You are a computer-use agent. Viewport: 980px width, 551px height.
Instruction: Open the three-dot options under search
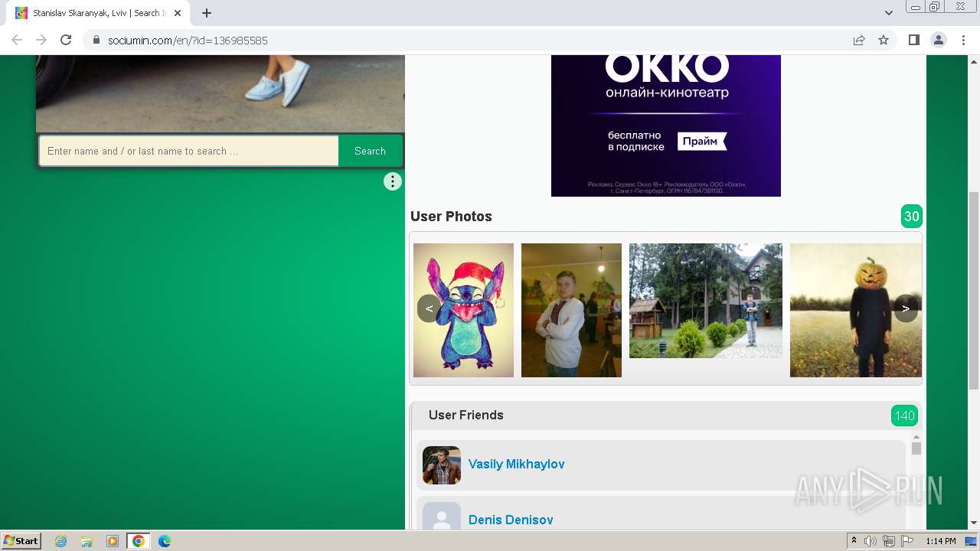click(x=393, y=181)
